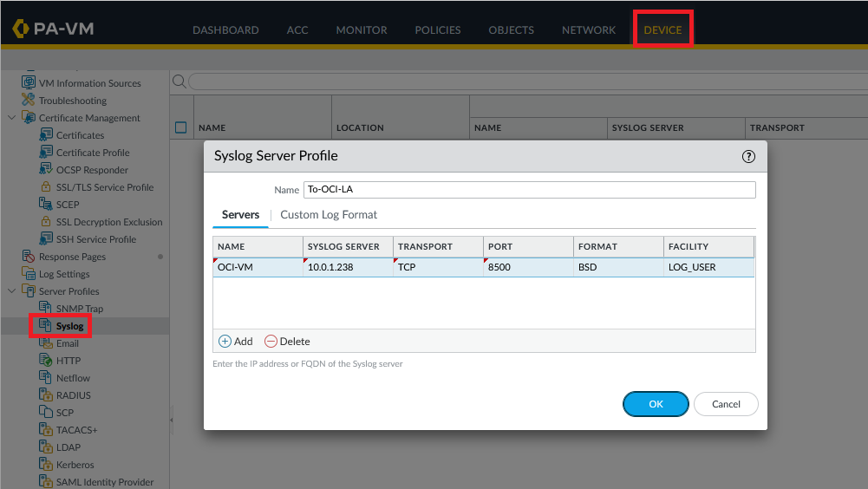Click the HTTP server profile icon

click(x=46, y=361)
